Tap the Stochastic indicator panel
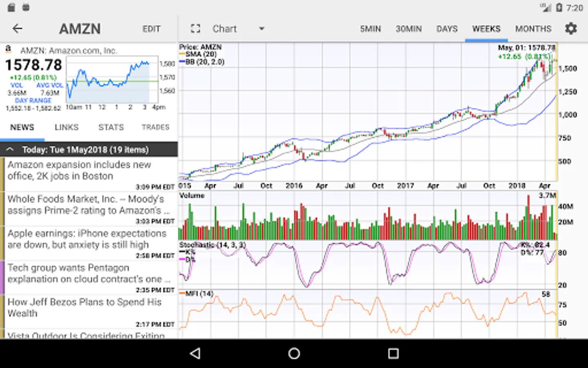The height and width of the screenshot is (368, 588). click(x=367, y=265)
